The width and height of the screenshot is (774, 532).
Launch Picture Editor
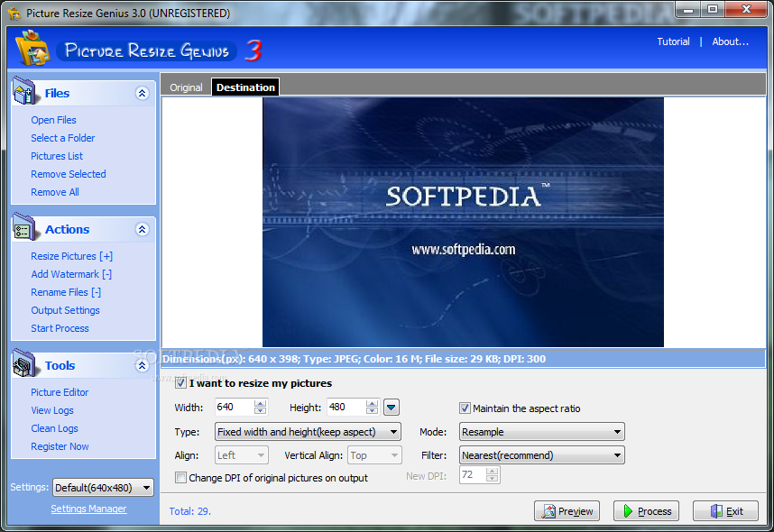(60, 392)
